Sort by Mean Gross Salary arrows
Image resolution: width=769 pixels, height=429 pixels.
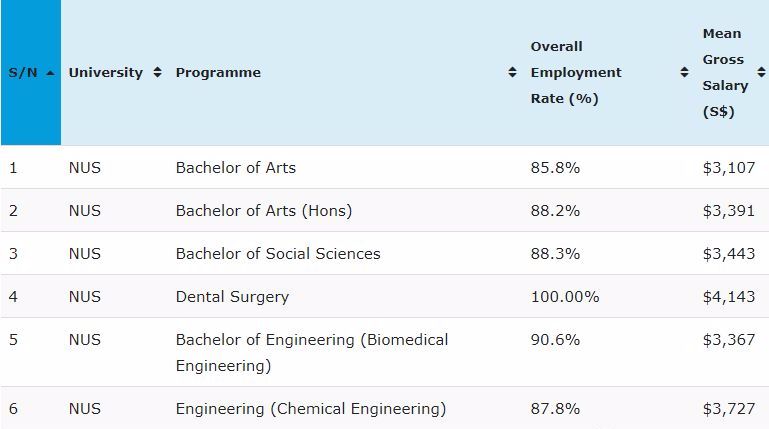(x=760, y=73)
